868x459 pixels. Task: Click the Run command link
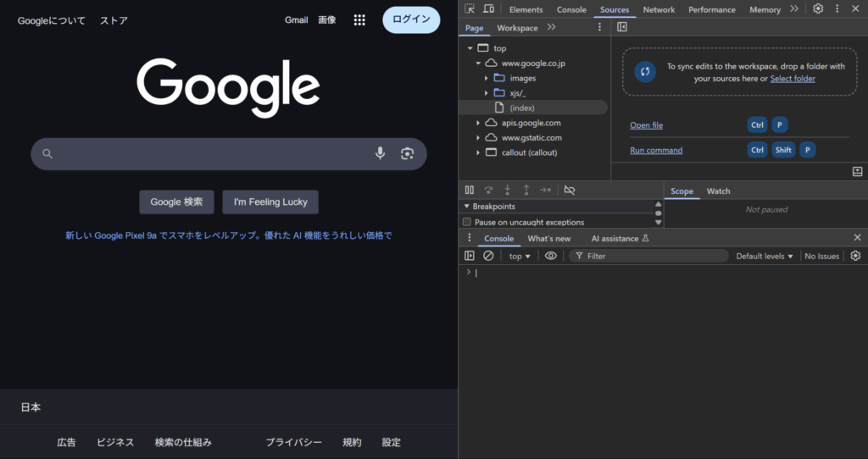tap(656, 150)
